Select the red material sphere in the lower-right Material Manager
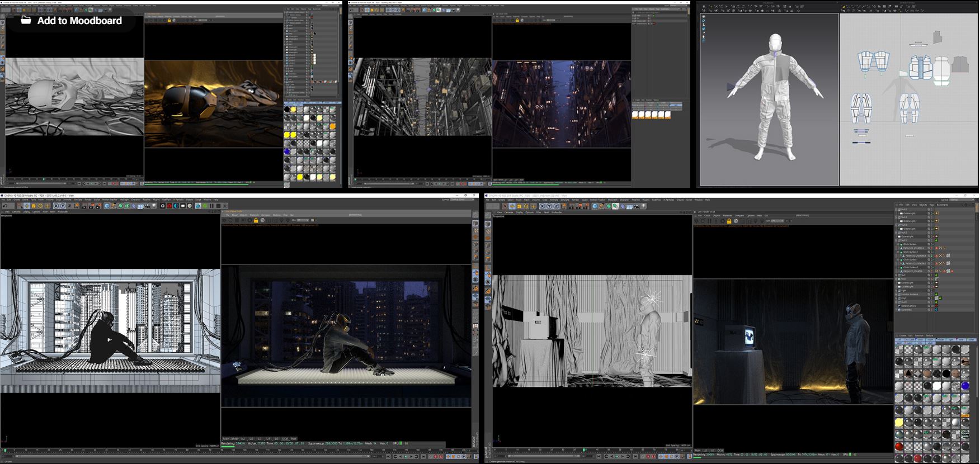Image resolution: width=980 pixels, height=464 pixels. tap(899, 447)
